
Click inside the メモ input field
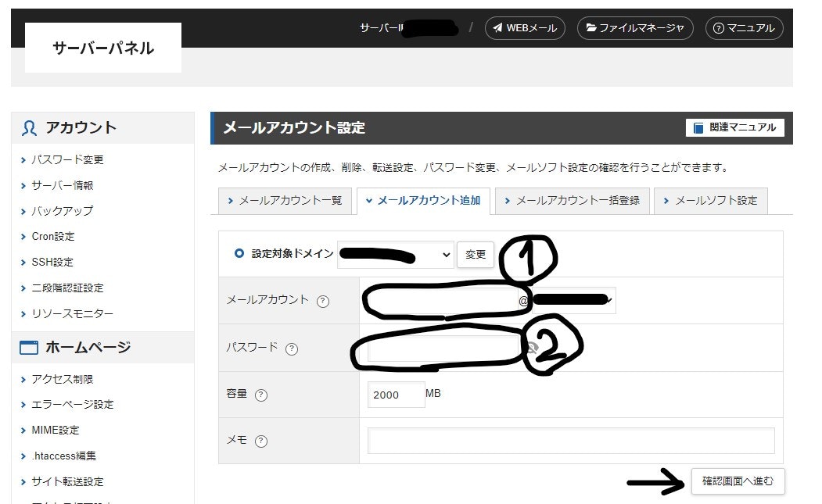[x=570, y=440]
